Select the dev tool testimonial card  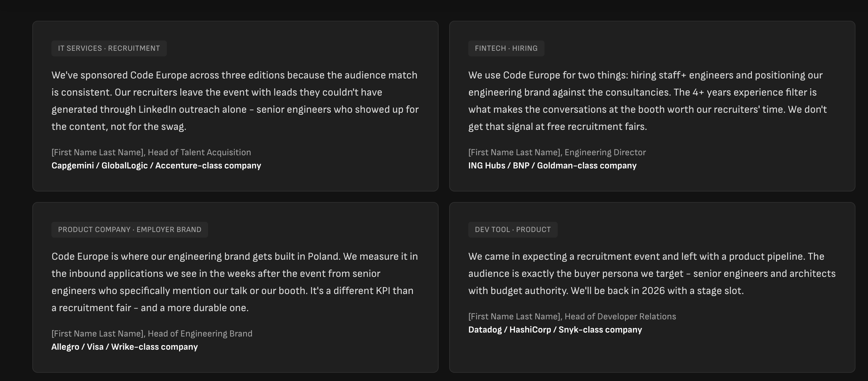click(652, 287)
